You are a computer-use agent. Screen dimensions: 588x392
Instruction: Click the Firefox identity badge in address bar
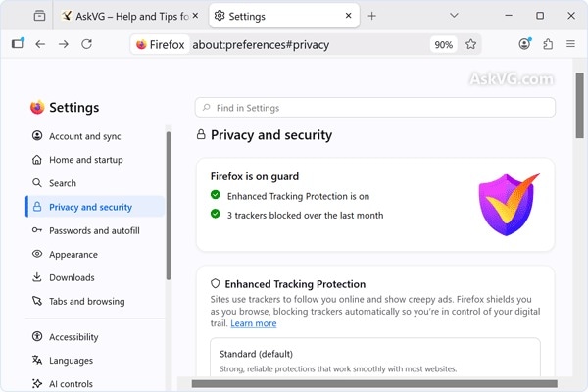click(160, 45)
